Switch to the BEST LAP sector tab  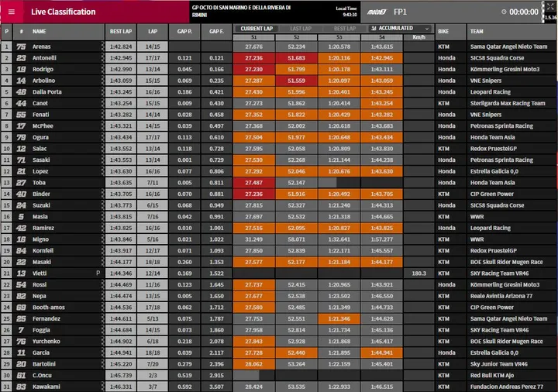[344, 29]
